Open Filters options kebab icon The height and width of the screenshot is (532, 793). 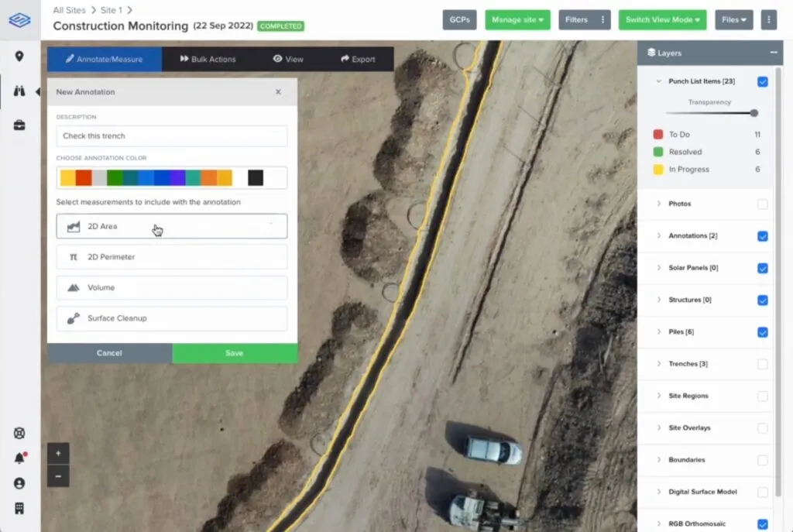pyautogui.click(x=602, y=19)
